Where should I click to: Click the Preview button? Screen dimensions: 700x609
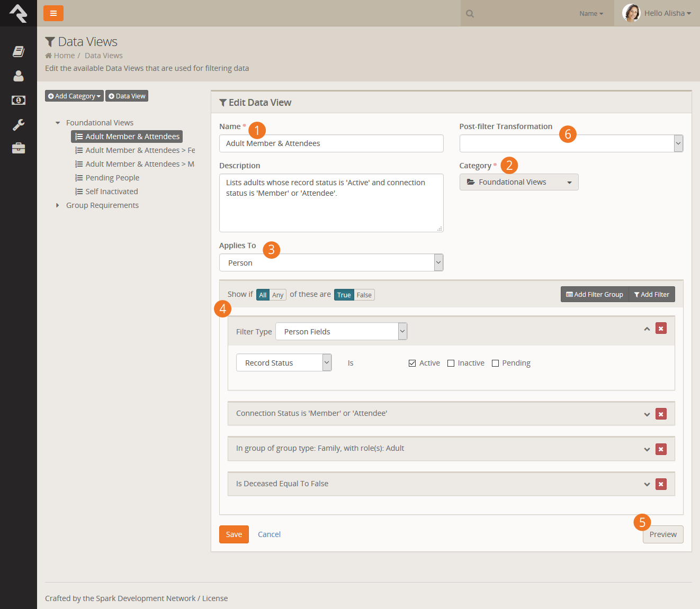pos(663,534)
